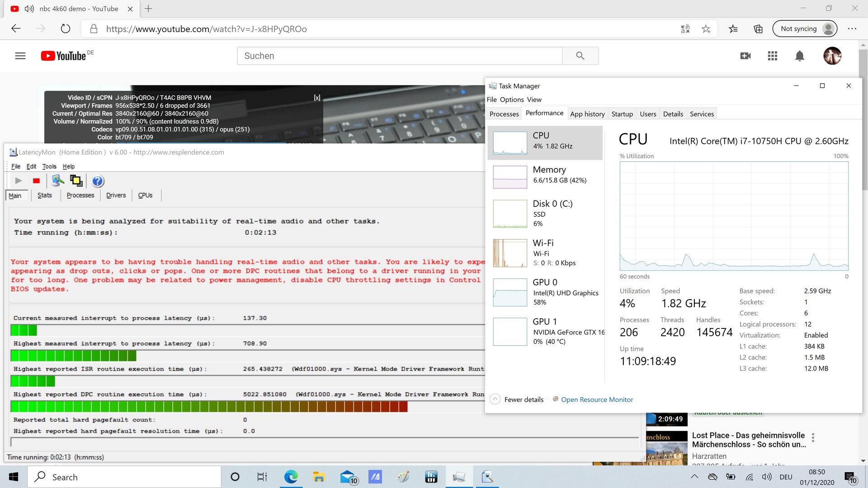The image size is (868, 488).
Task: Close stats for nerds overlay [x]
Action: [317, 98]
